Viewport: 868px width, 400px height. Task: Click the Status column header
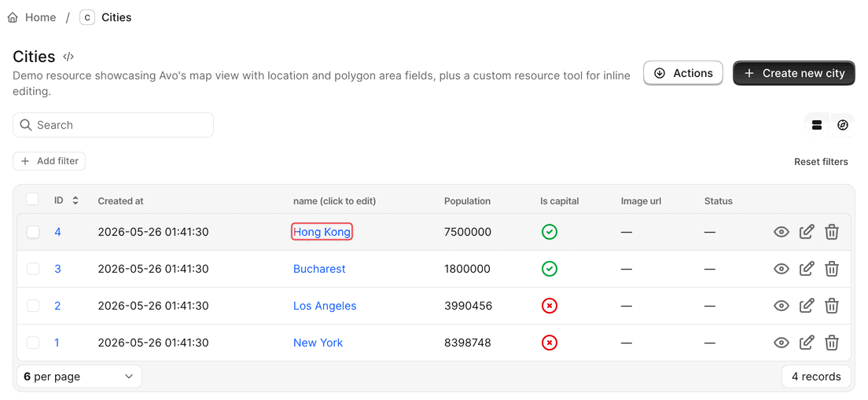click(719, 201)
